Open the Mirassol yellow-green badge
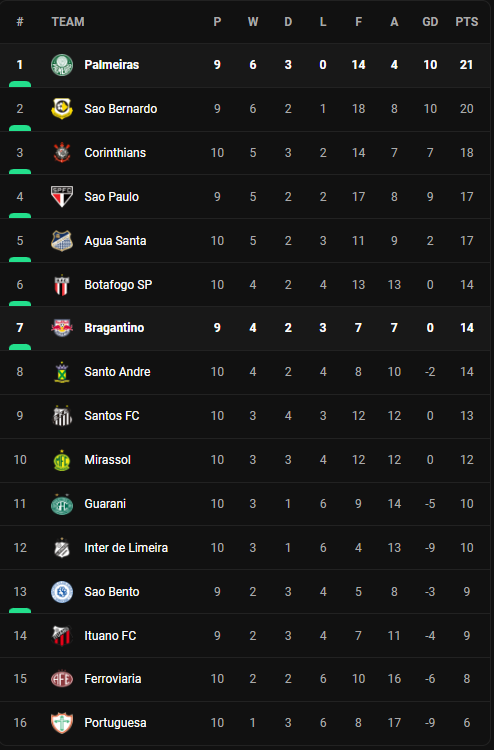Viewport: 494px width, 750px height. [x=62, y=460]
